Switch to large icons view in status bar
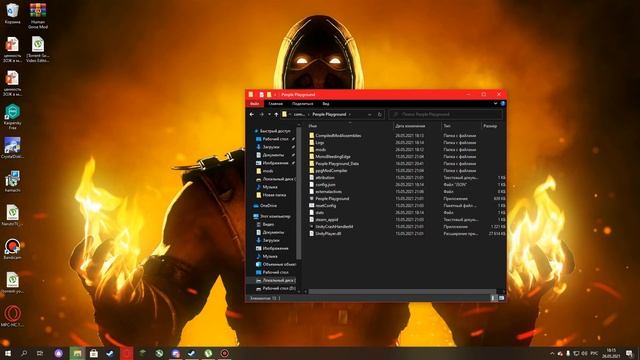640x360 pixels. pyautogui.click(x=501, y=298)
